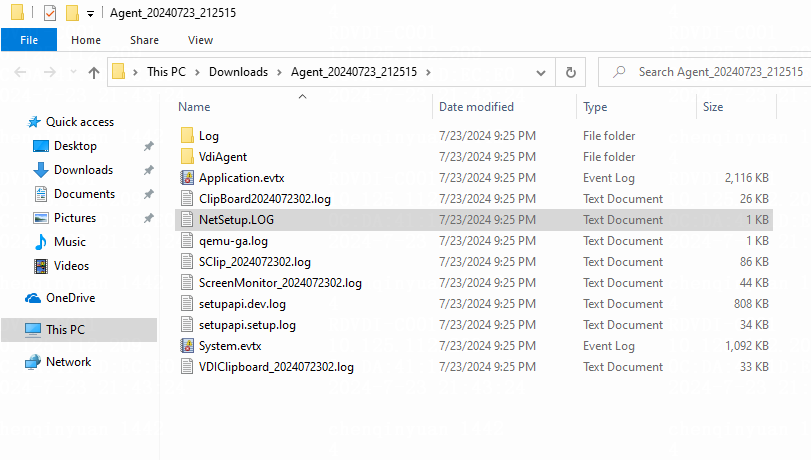Expand the chevron after Agent_20240723_212515 breadcrumb
Viewport: 811px width, 460px height.
pyautogui.click(x=428, y=72)
